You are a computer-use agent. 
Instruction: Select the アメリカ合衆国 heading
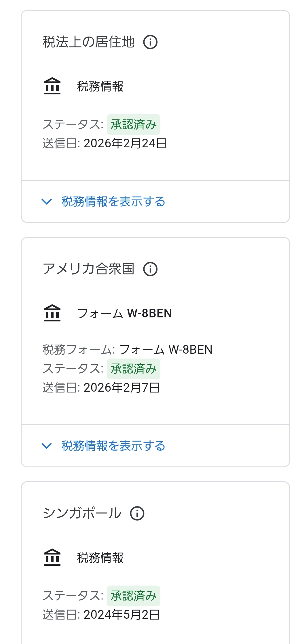pos(89,269)
